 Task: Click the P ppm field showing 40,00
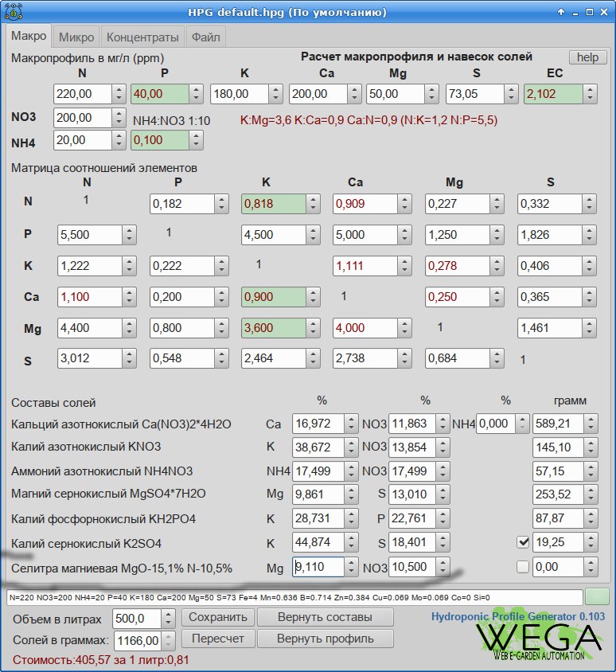pyautogui.click(x=160, y=94)
